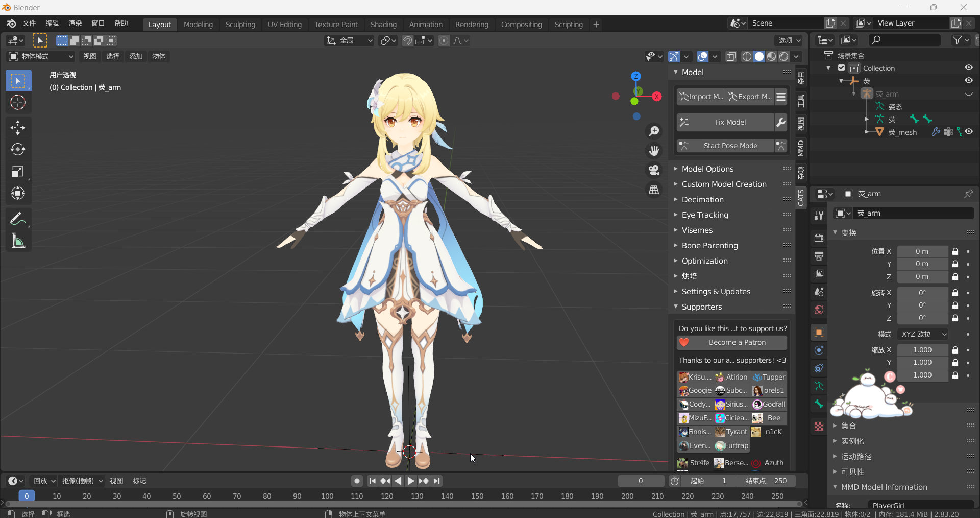Select the Annotate pencil tool
This screenshot has width=980, height=518.
[18, 219]
